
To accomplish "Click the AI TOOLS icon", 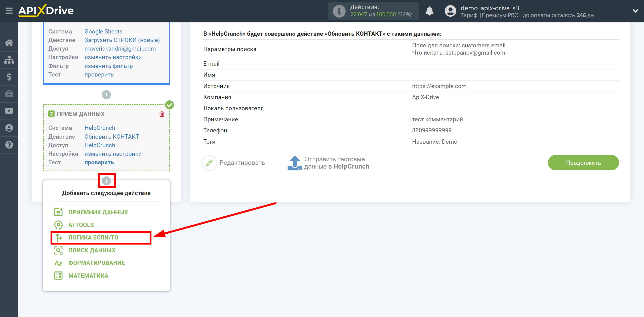I will click(x=58, y=225).
